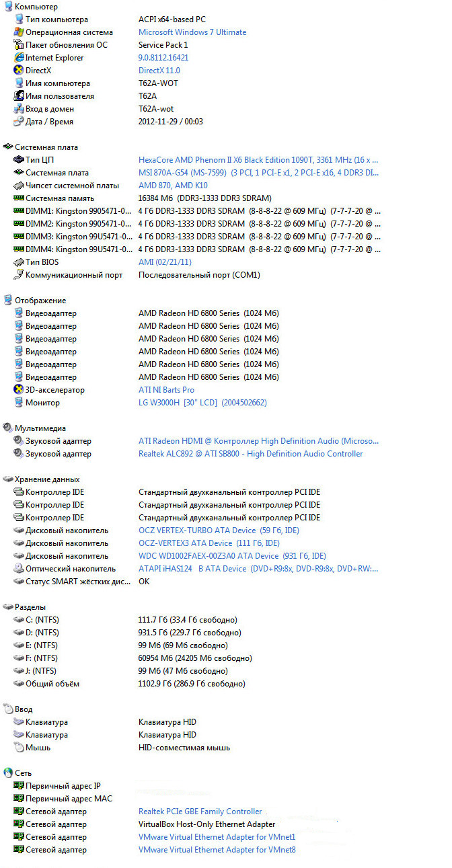
Task: Click the DIMM1 memory module icon
Action: coord(19,211)
